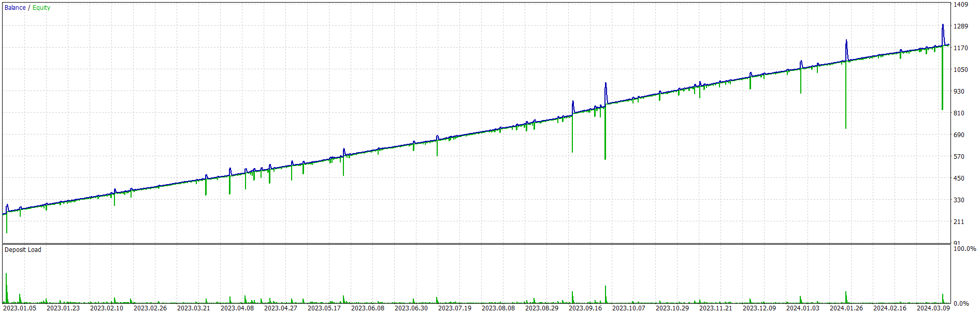The width and height of the screenshot is (980, 314).
Task: Click the 2023.06.08 date label
Action: pyautogui.click(x=368, y=308)
